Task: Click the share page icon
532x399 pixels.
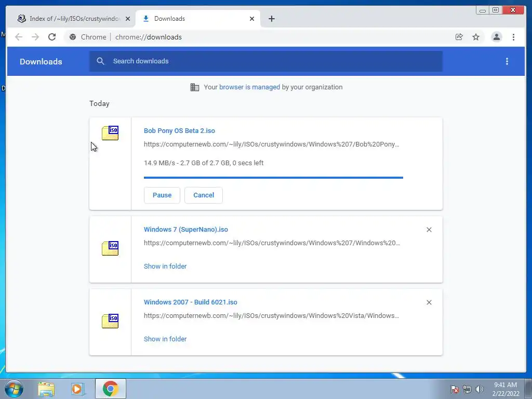Action: (459, 37)
